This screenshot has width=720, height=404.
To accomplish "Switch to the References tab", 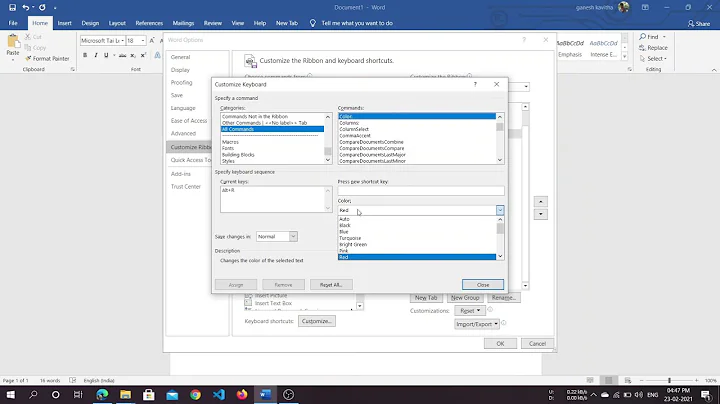I will click(x=149, y=23).
